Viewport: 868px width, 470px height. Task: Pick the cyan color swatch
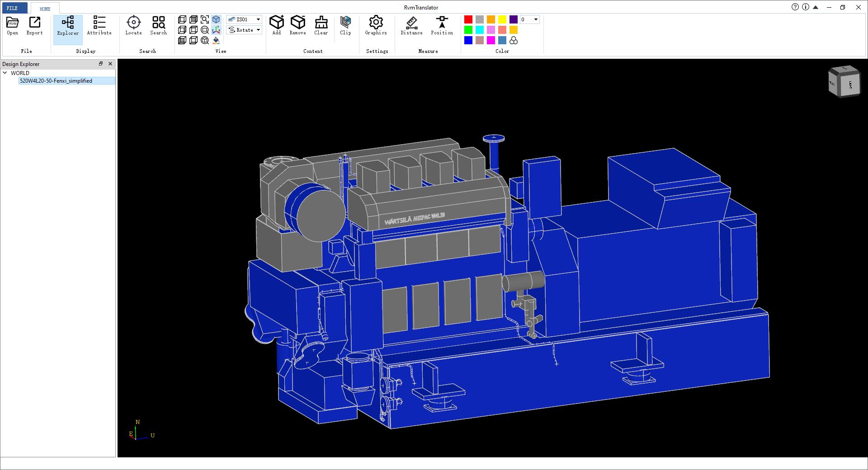point(480,30)
